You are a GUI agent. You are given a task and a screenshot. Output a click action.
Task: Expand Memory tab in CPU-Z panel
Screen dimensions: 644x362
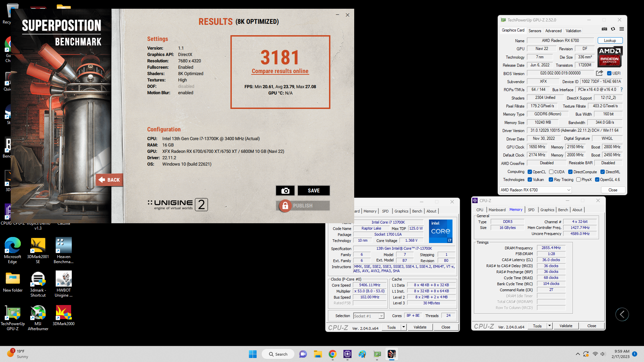515,209
